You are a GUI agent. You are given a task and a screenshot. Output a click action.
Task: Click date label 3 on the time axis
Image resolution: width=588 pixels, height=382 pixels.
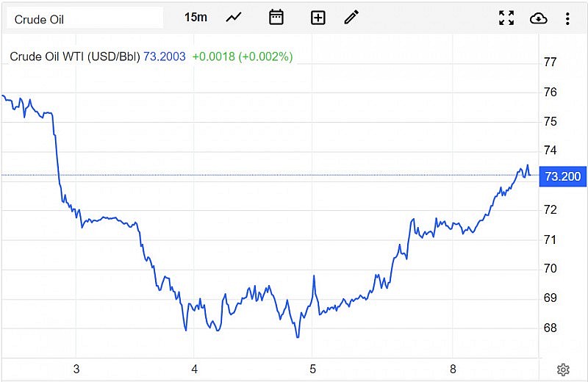[76, 369]
